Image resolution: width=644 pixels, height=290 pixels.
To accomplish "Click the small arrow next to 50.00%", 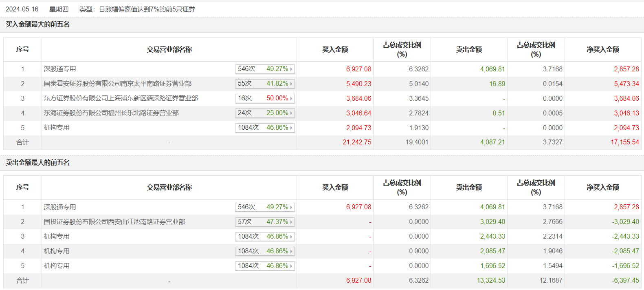I will tap(291, 99).
